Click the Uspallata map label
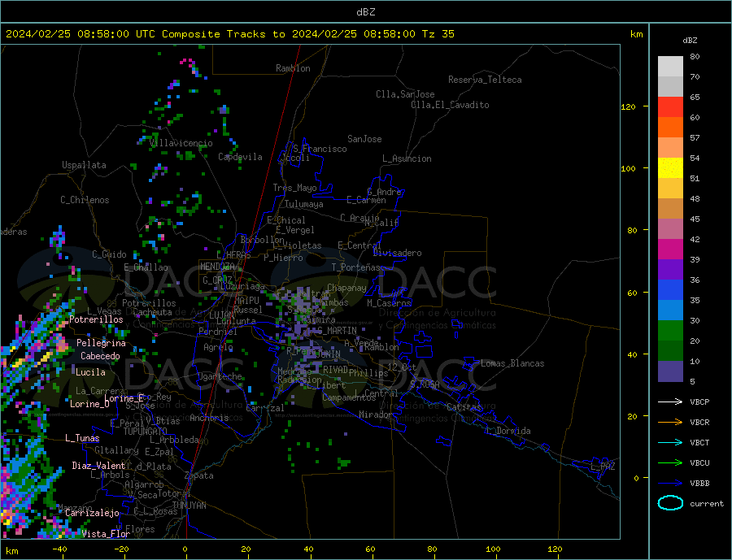Image resolution: width=732 pixels, height=560 pixels. point(84,165)
